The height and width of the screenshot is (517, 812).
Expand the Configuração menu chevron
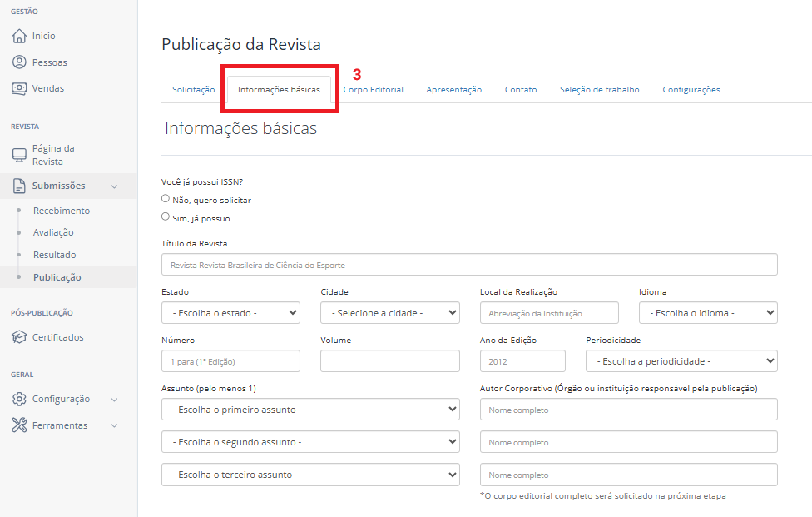coord(115,400)
